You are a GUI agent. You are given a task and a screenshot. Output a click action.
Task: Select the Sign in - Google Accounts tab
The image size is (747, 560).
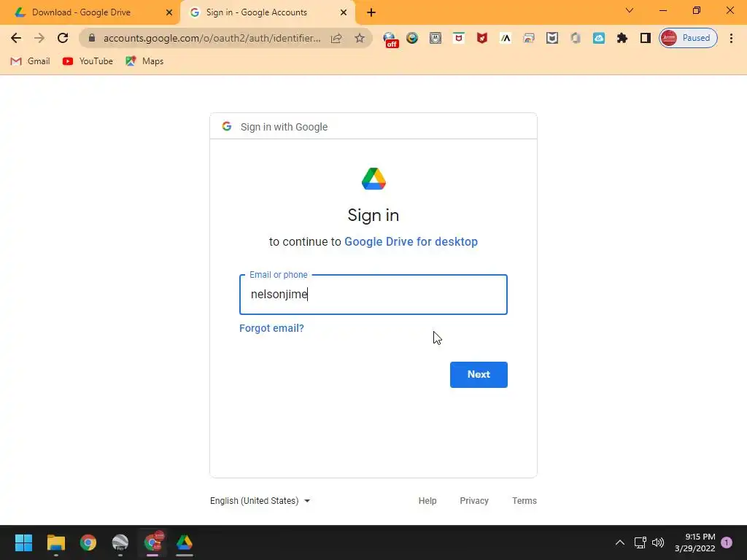[267, 12]
